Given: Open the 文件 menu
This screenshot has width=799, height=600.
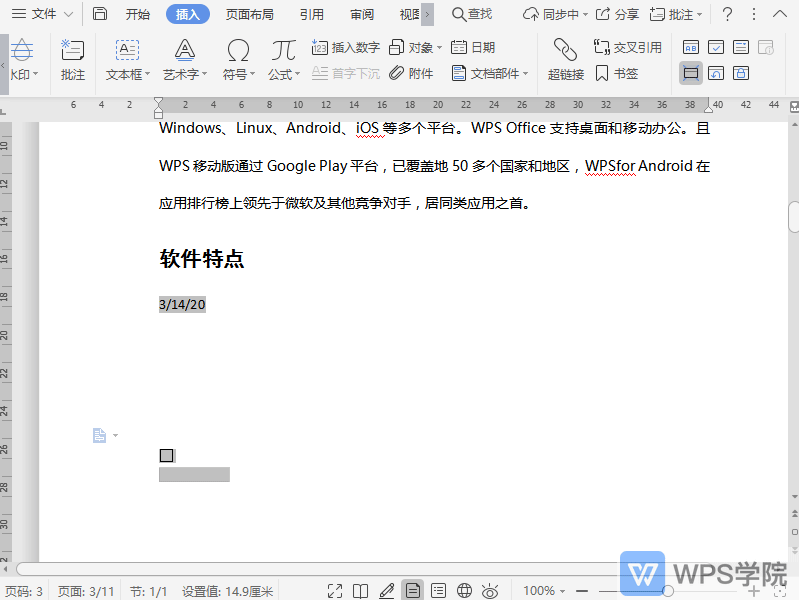Looking at the screenshot, I should tap(42, 14).
